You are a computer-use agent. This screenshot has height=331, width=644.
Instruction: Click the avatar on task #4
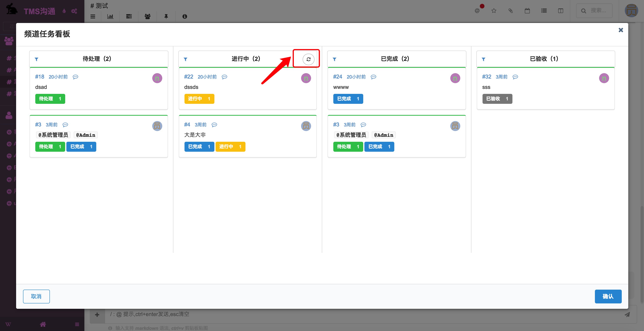306,126
